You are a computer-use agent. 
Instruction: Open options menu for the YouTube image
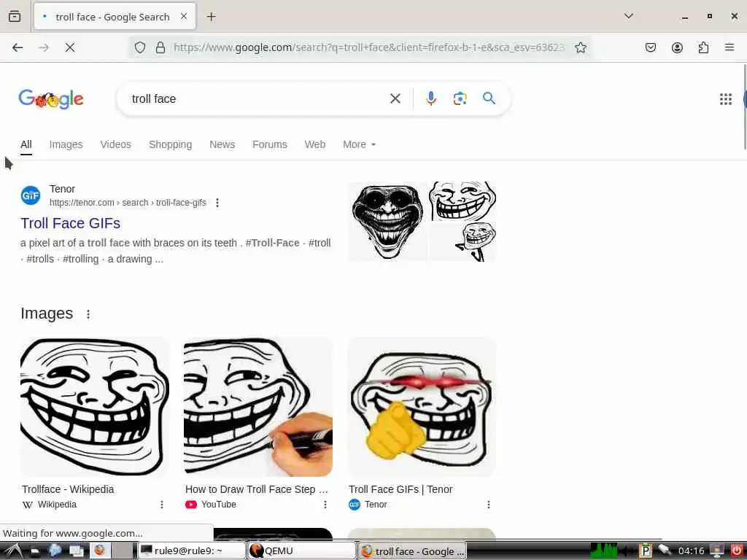[325, 505]
